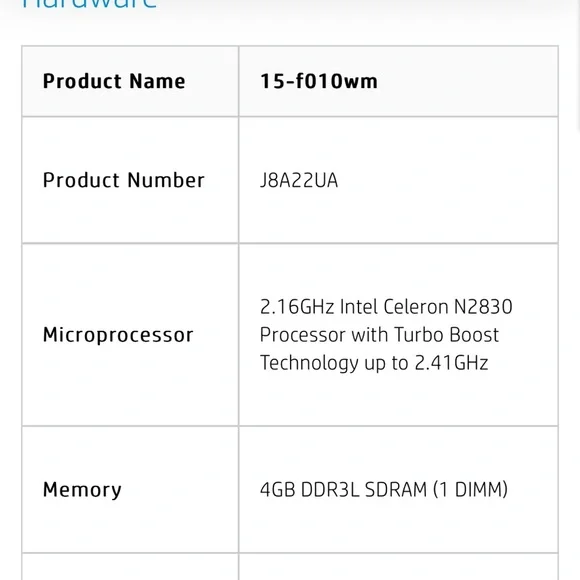Click the empty cell below Memory label
Image resolution: width=580 pixels, height=580 pixels.
[130, 567]
